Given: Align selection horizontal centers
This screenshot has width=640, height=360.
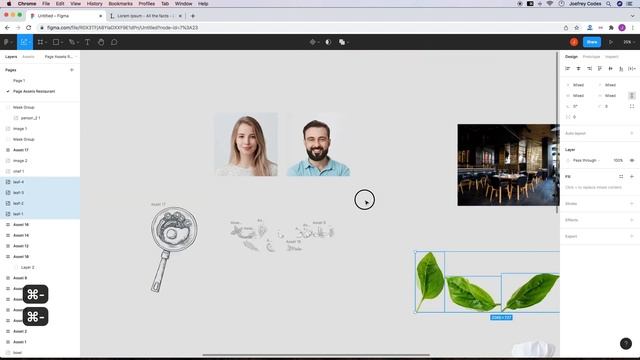Looking at the screenshot, I should [578, 69].
